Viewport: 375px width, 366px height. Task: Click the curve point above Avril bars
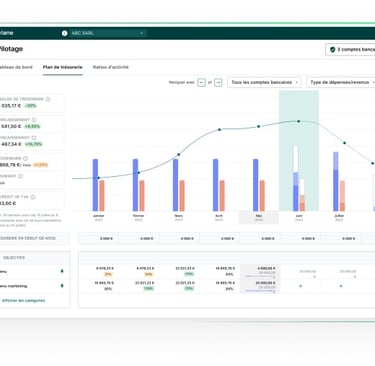point(219,130)
